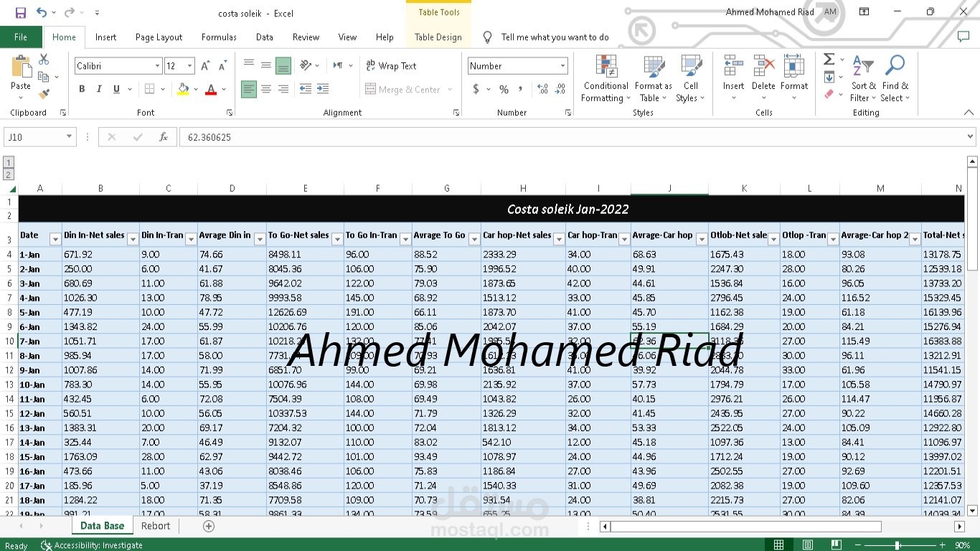Decrease font size with smaller A icon
This screenshot has height=551, width=980.
pyautogui.click(x=222, y=66)
